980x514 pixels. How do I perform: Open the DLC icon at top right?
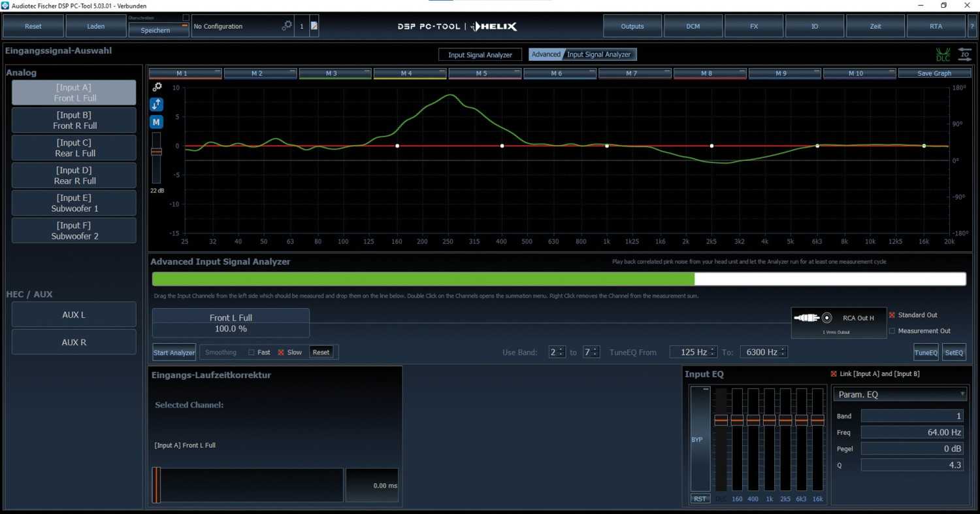[x=943, y=55]
